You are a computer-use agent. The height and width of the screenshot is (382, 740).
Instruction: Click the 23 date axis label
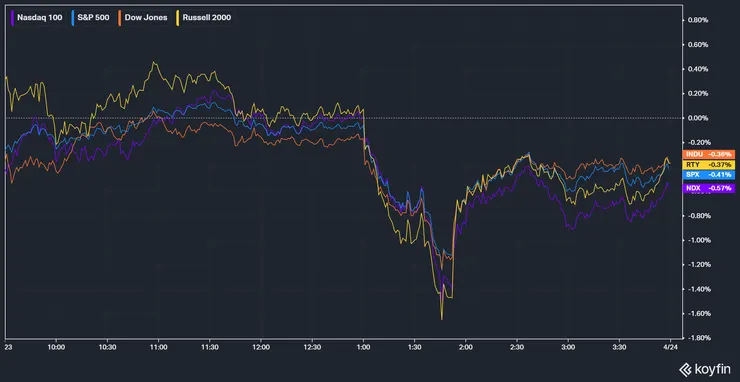pyautogui.click(x=8, y=347)
